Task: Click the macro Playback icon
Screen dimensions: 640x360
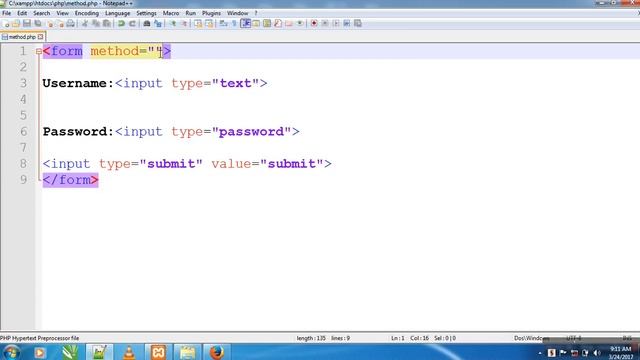Action: 336,24
